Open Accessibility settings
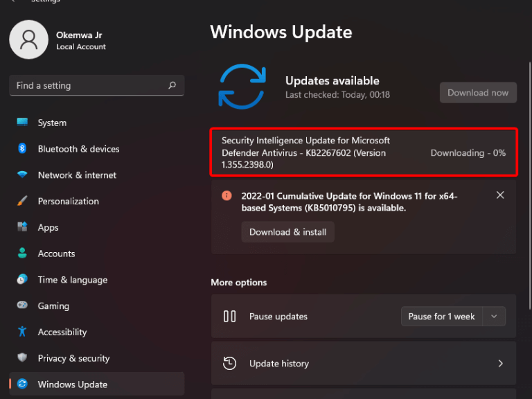This screenshot has height=399, width=532. pos(97,332)
